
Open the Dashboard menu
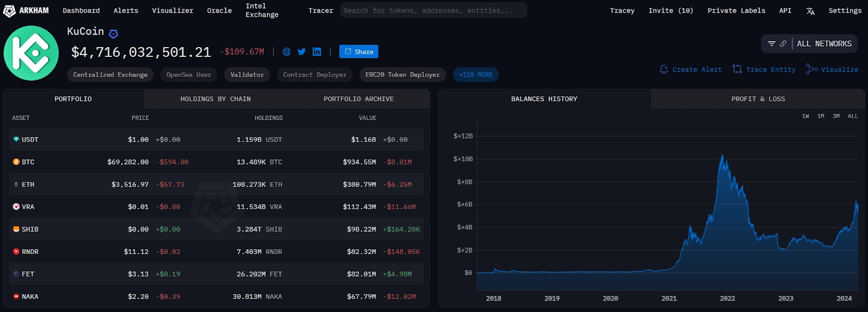tap(81, 10)
